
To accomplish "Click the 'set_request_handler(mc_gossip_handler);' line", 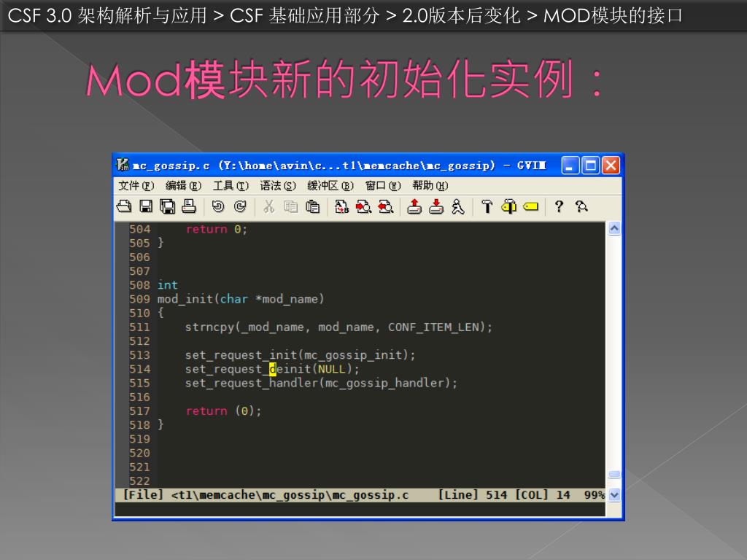I will (321, 383).
